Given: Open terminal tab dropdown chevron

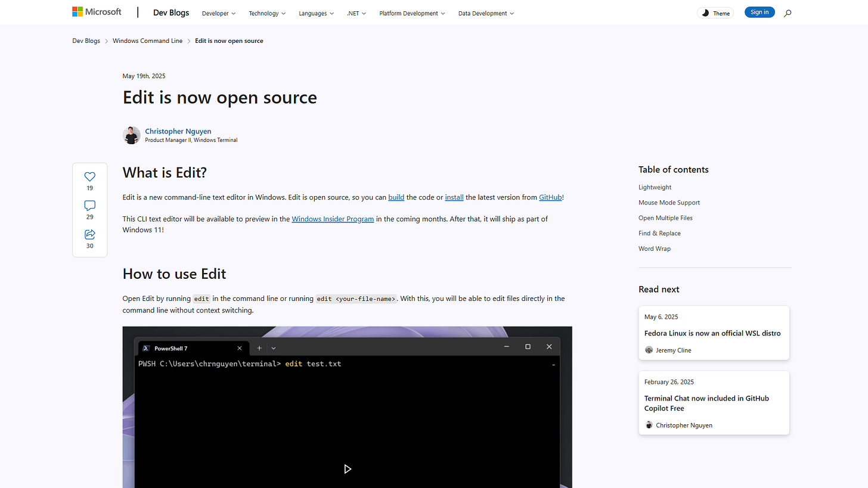Looking at the screenshot, I should click(x=274, y=348).
